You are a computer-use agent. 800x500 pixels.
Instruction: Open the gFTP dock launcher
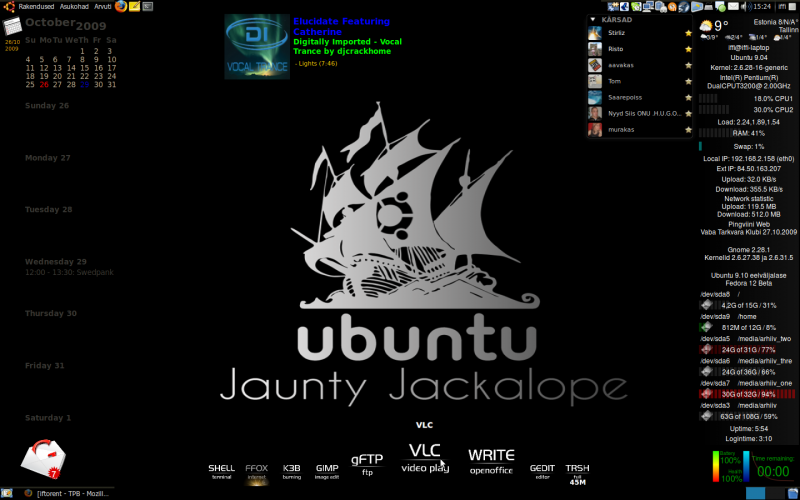coord(367,464)
